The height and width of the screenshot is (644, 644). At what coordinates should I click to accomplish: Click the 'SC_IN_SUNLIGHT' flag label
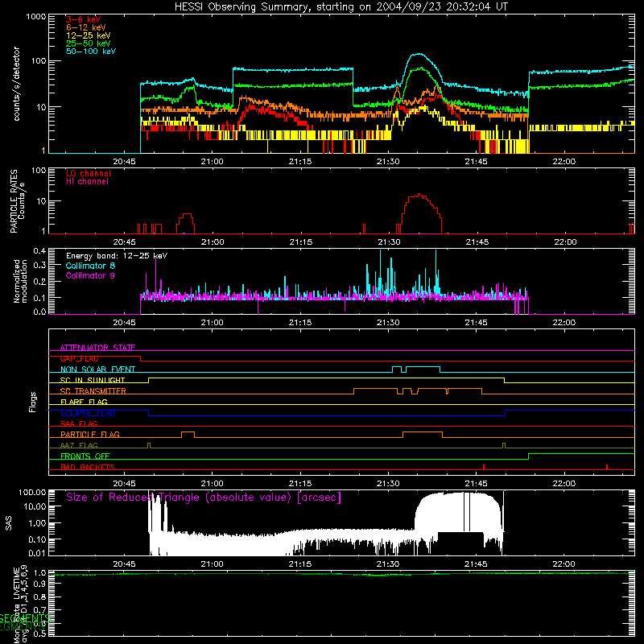[93, 380]
